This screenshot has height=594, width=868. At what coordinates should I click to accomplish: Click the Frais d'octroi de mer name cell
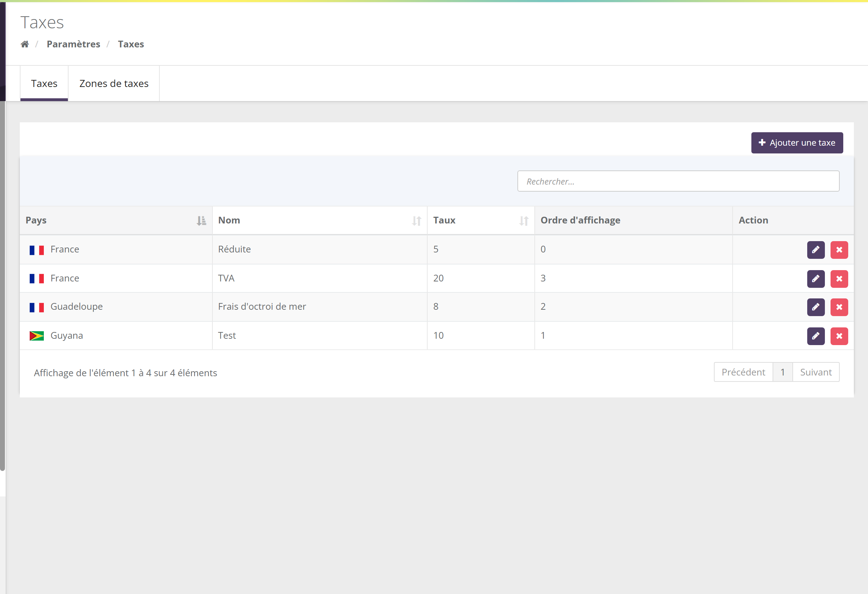320,307
